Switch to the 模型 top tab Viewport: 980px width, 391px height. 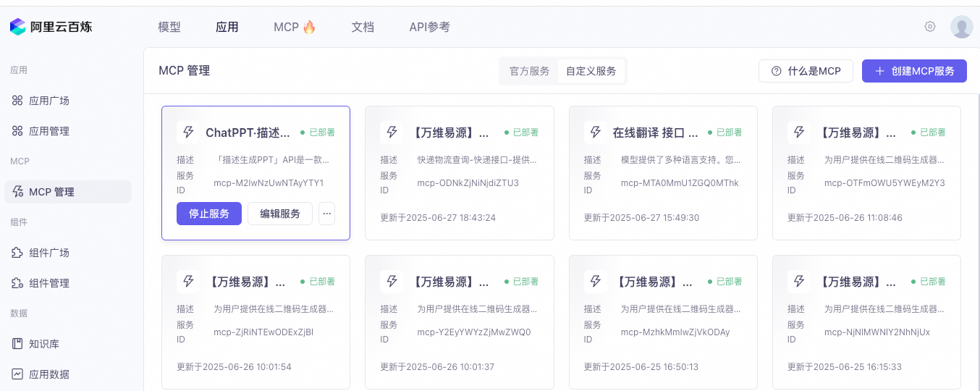point(169,27)
